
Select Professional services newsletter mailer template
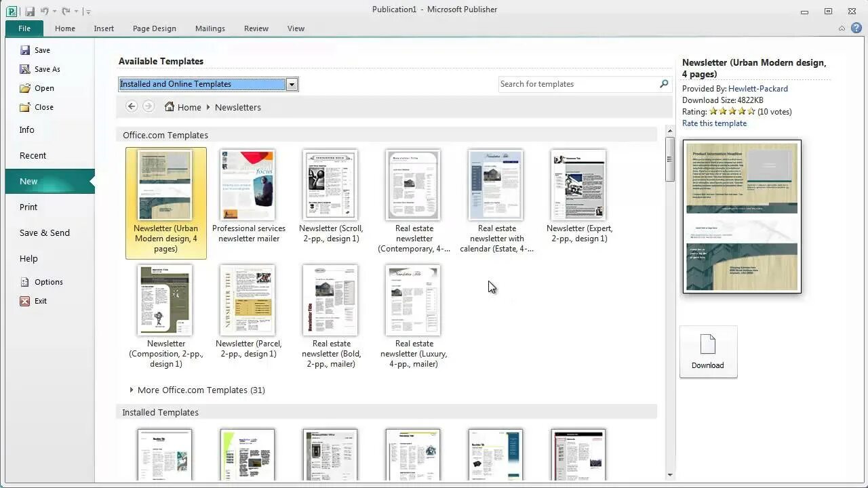click(x=248, y=197)
